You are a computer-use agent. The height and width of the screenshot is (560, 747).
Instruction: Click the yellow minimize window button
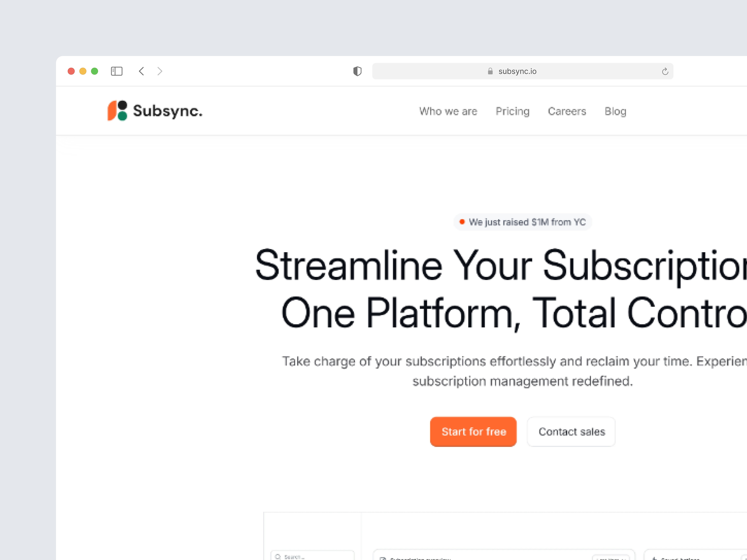point(83,71)
